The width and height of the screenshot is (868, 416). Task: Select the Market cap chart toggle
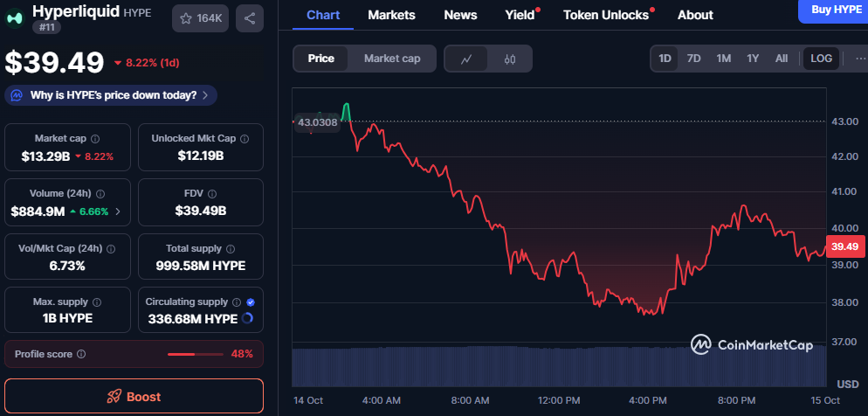(x=392, y=59)
